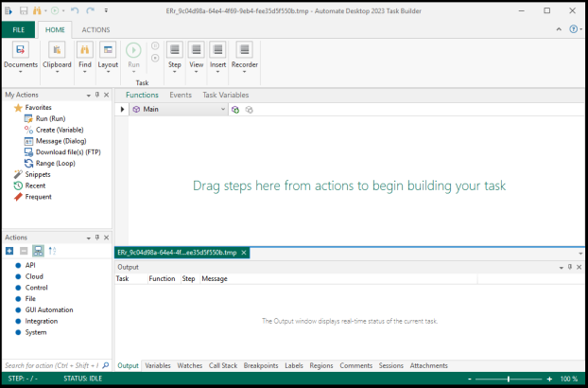Image resolution: width=588 pixels, height=388 pixels.
Task: Open the FILE menu button
Action: point(18,29)
